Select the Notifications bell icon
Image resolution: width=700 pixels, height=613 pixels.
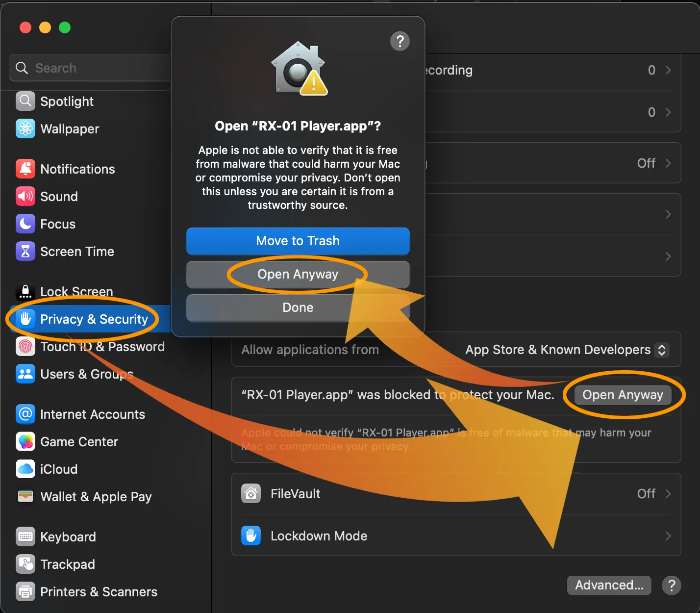click(x=25, y=169)
